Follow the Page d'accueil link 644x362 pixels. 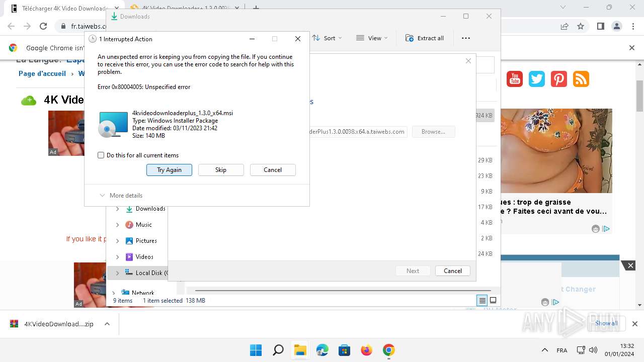pos(42,73)
